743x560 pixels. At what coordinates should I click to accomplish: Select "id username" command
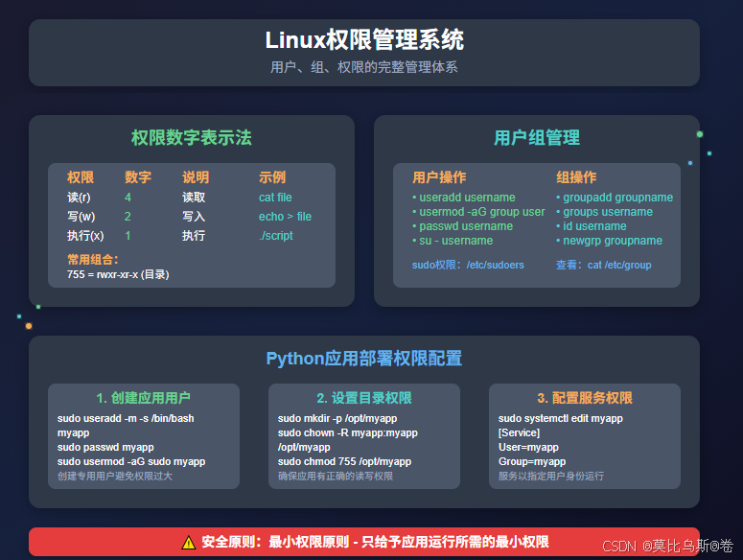pyautogui.click(x=591, y=226)
